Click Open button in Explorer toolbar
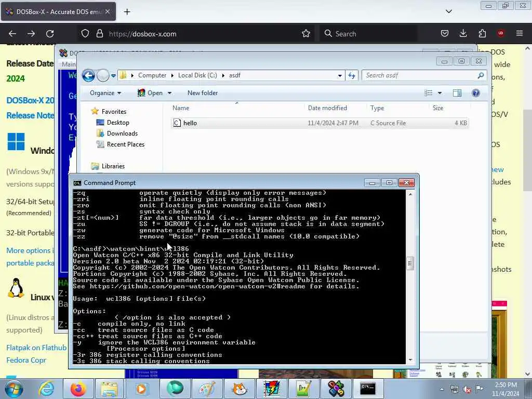 pyautogui.click(x=150, y=93)
